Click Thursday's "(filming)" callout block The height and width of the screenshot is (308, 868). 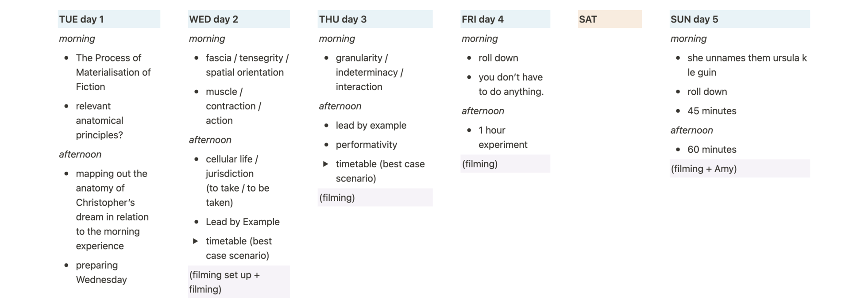click(374, 198)
